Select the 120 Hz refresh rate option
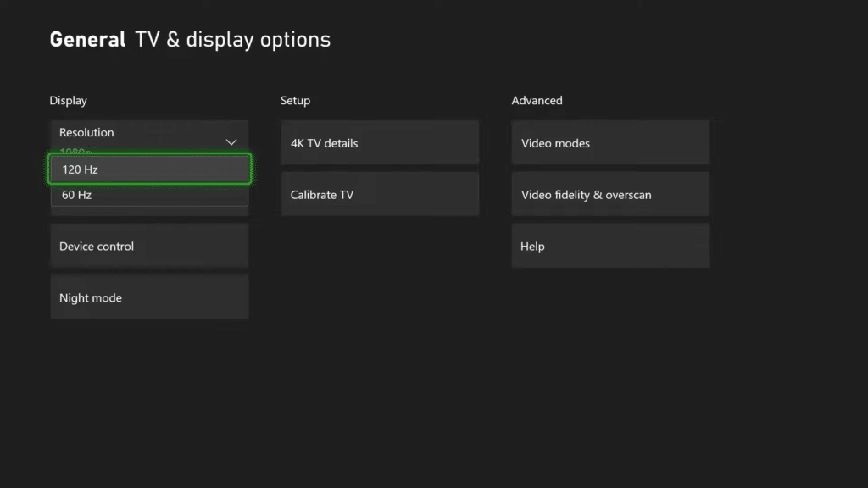 coord(149,169)
